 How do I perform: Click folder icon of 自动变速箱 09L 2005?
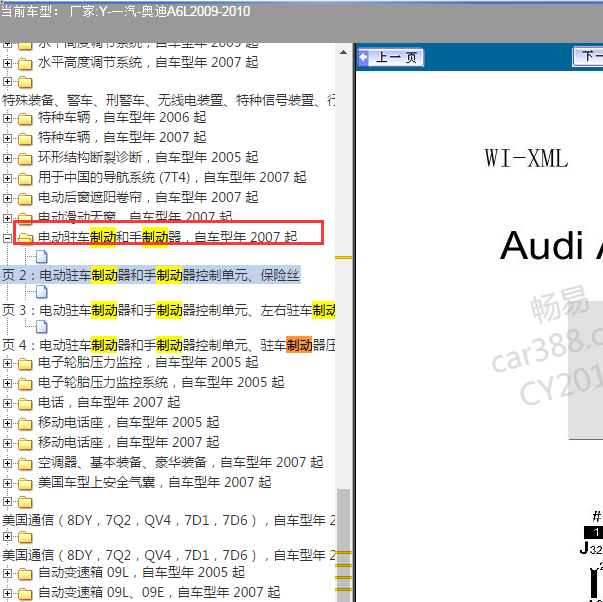(x=25, y=573)
